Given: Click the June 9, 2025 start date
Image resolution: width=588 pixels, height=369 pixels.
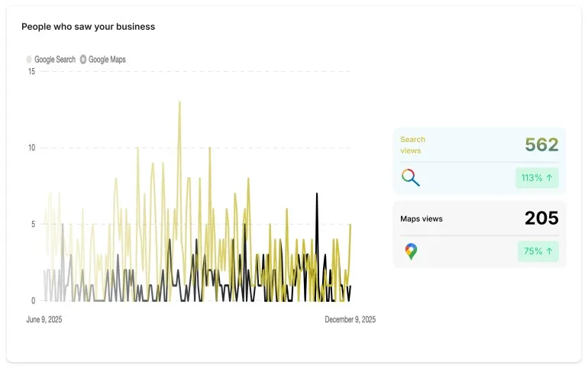Looking at the screenshot, I should click(44, 319).
